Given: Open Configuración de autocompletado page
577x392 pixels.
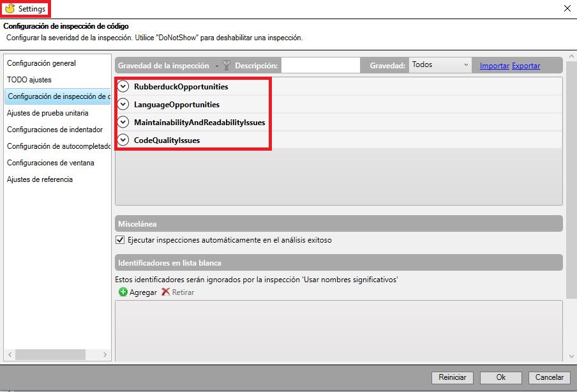Looking at the screenshot, I should [59, 146].
